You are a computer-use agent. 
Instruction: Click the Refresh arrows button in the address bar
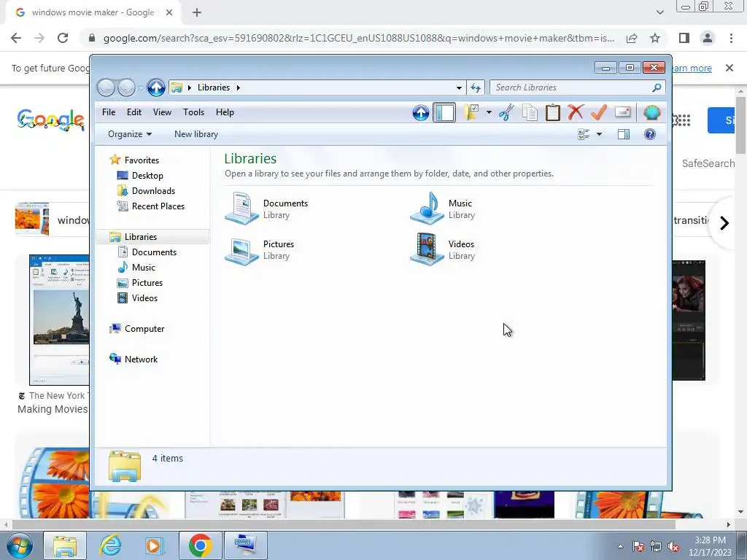coord(476,87)
